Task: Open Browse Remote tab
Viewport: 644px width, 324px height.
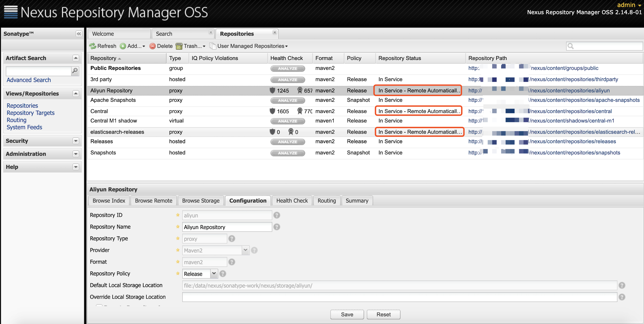Action: 154,200
